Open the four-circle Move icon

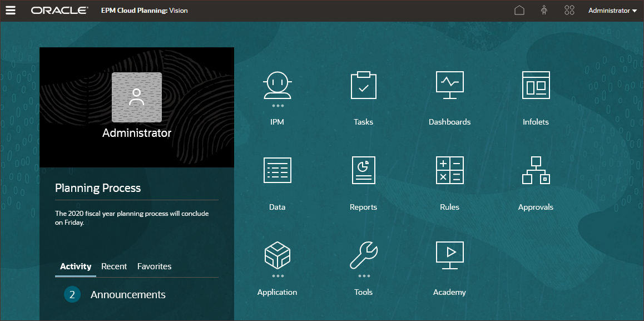(x=569, y=10)
